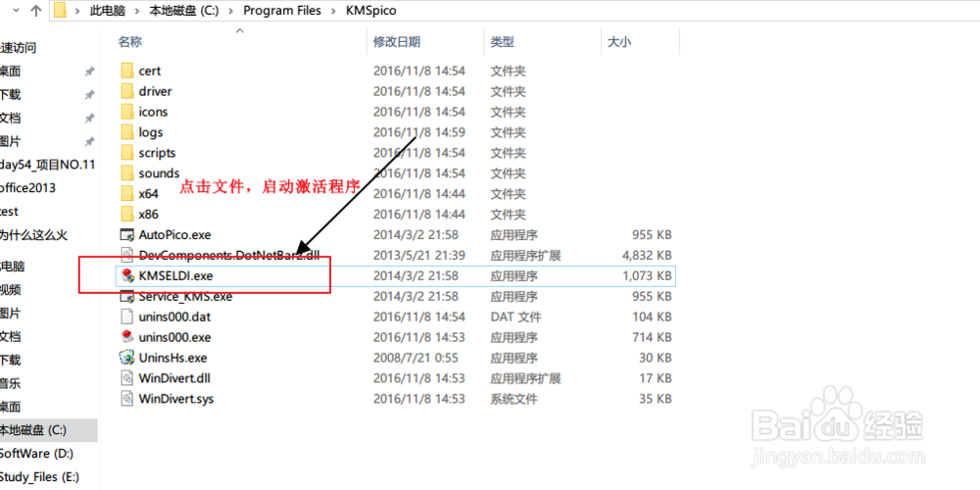
Task: Select the WinDivert.sys file name
Action: tap(176, 399)
